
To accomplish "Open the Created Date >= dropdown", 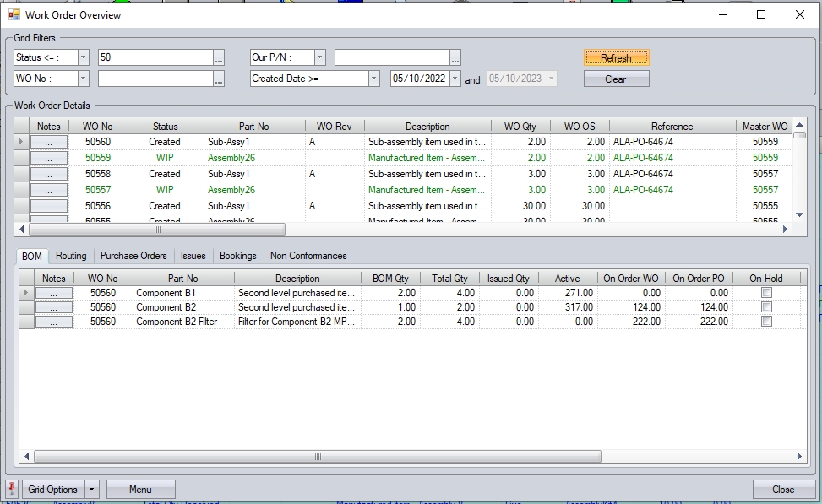I will 373,79.
